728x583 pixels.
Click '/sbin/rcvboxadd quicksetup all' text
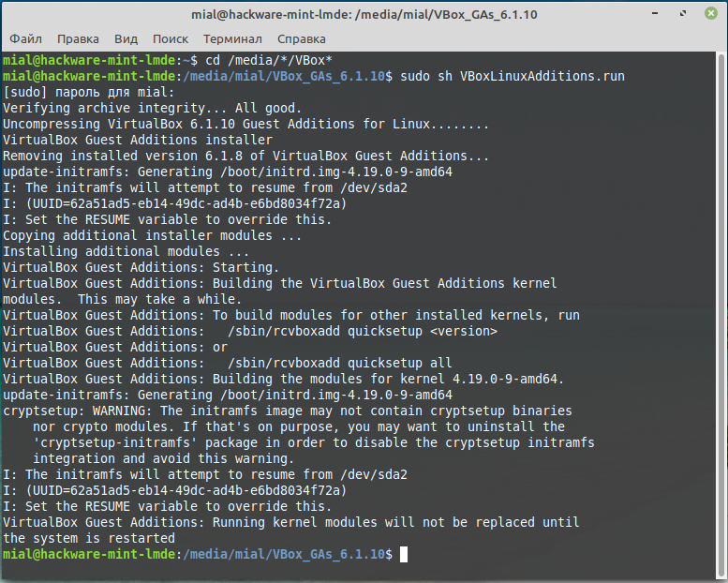coord(340,363)
